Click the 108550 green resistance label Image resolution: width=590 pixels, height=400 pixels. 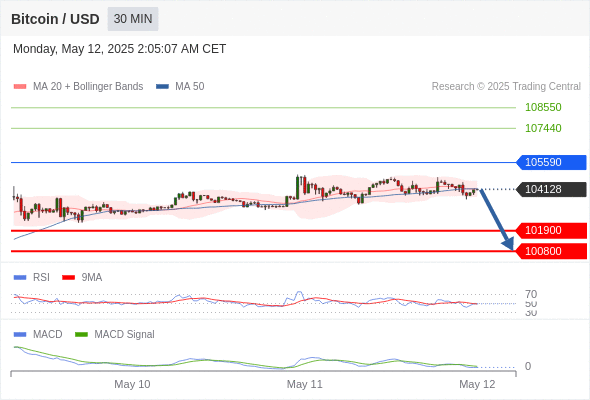pyautogui.click(x=543, y=107)
